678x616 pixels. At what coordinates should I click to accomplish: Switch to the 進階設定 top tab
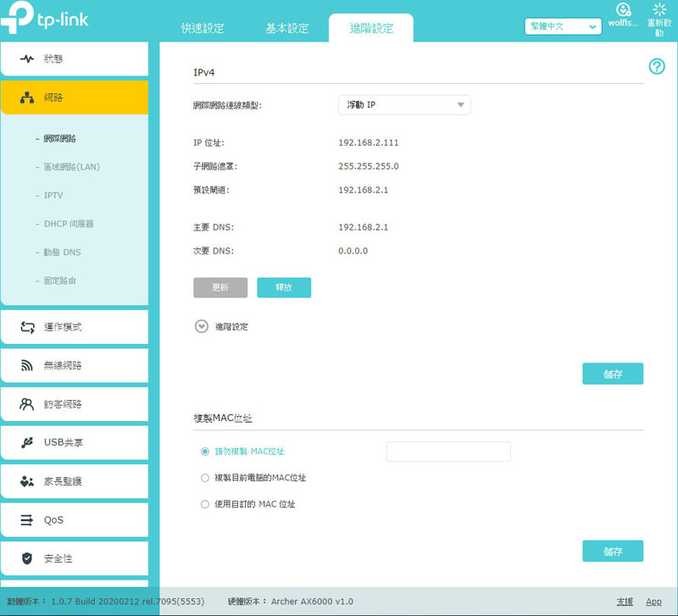pyautogui.click(x=371, y=29)
